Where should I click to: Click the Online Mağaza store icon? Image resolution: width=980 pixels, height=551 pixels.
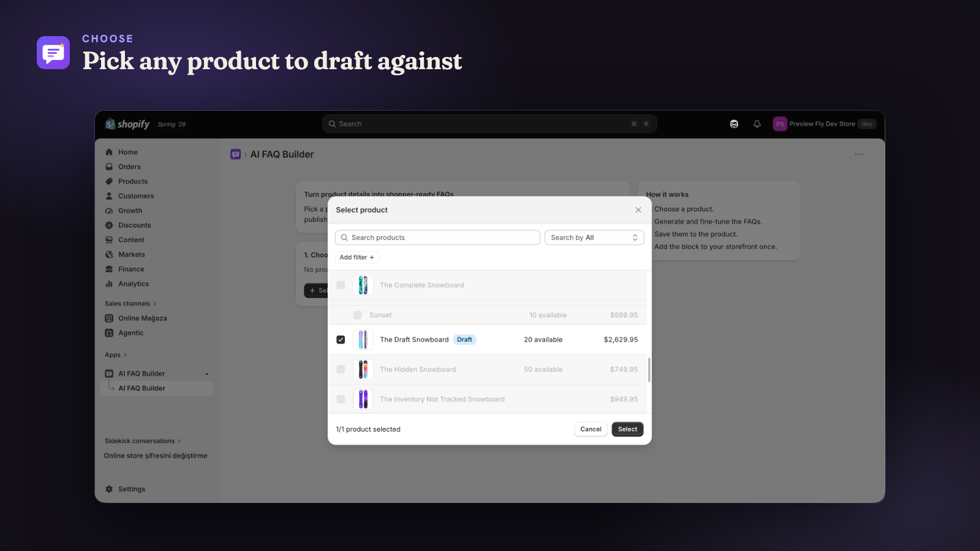coord(109,318)
